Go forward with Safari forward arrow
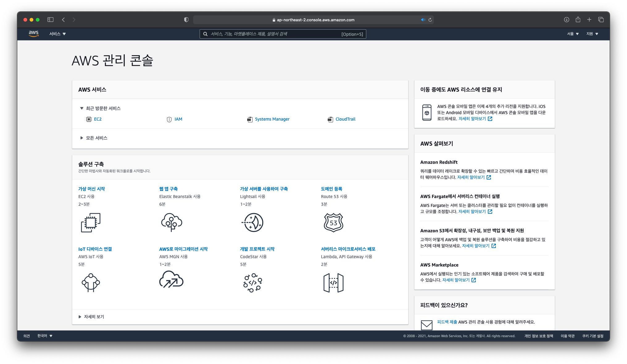 74,20
